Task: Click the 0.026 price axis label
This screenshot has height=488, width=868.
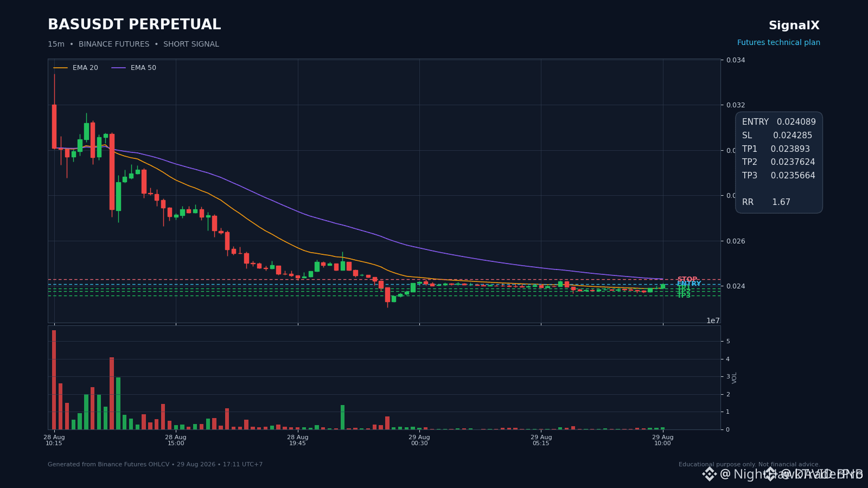Action: click(736, 241)
